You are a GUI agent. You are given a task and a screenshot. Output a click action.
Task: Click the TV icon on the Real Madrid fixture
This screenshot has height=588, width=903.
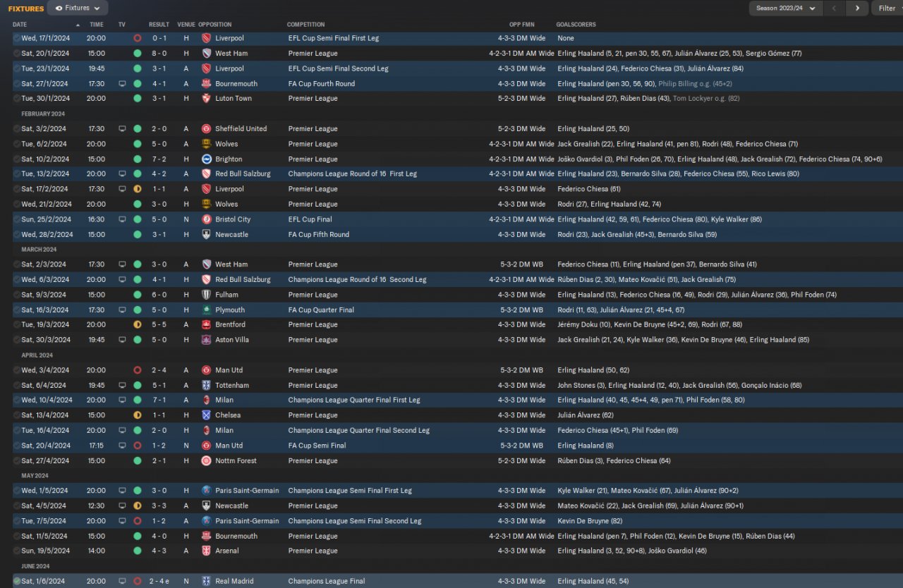point(122,582)
